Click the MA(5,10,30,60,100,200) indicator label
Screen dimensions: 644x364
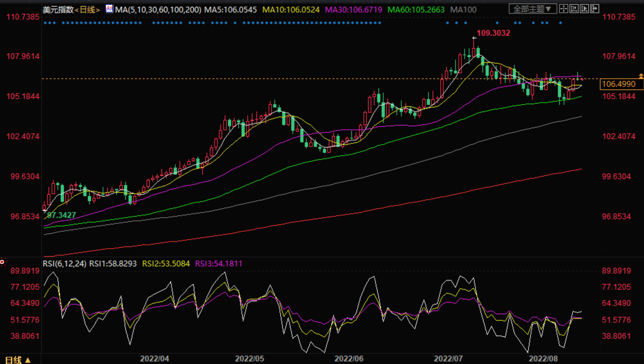tap(158, 9)
